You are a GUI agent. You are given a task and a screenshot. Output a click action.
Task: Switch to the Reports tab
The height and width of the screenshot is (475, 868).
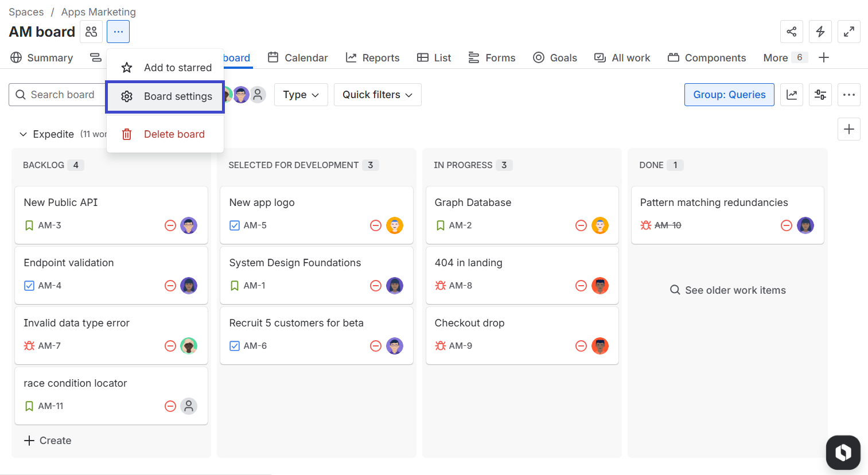click(372, 57)
